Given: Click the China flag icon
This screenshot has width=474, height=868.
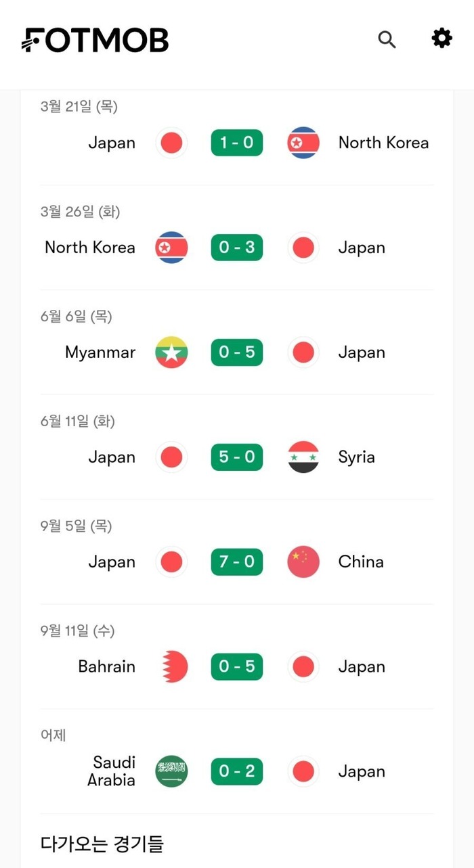Looking at the screenshot, I should (x=303, y=562).
